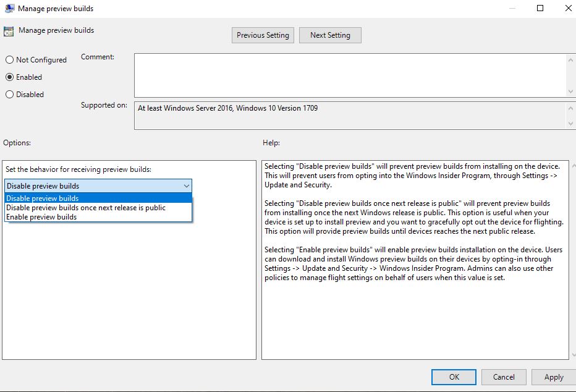Click inside the Comment text box
576x392 pixels.
pos(349,75)
